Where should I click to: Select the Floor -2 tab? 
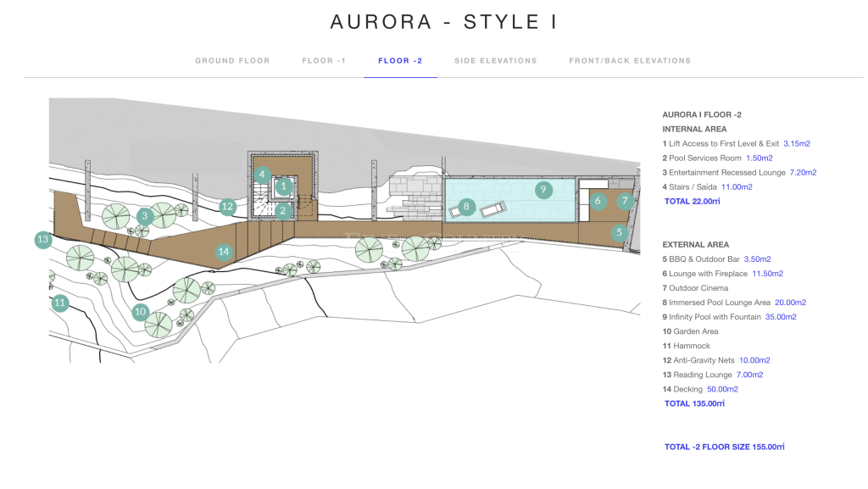pos(400,61)
